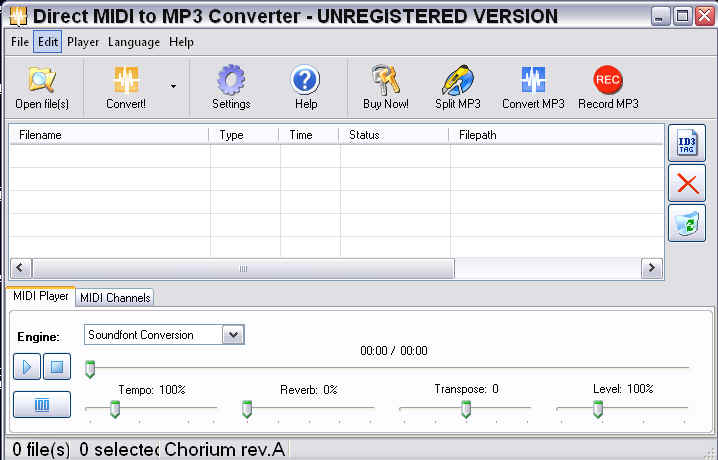
Task: Click the left arrow of horizontal scrollbar
Action: click(20, 268)
